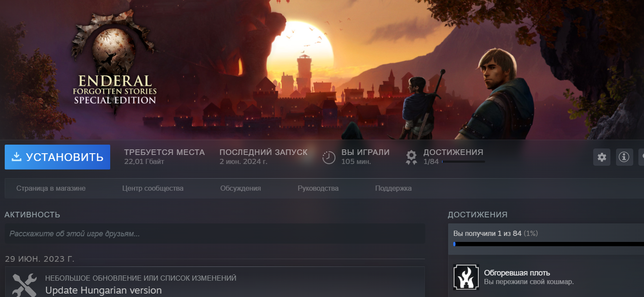Click the Обгоревшая плоть achievement icon
This screenshot has height=297, width=644.
pos(466,277)
